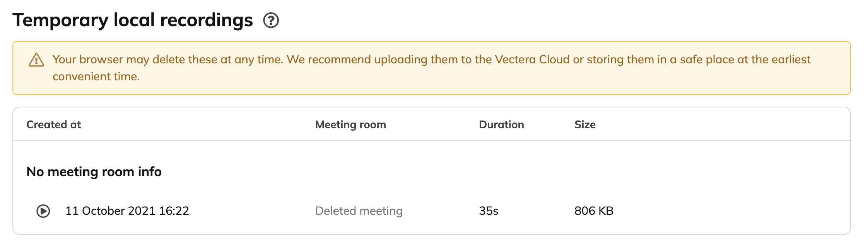The height and width of the screenshot is (248, 868).
Task: Select the Created at column header
Action: tap(53, 124)
